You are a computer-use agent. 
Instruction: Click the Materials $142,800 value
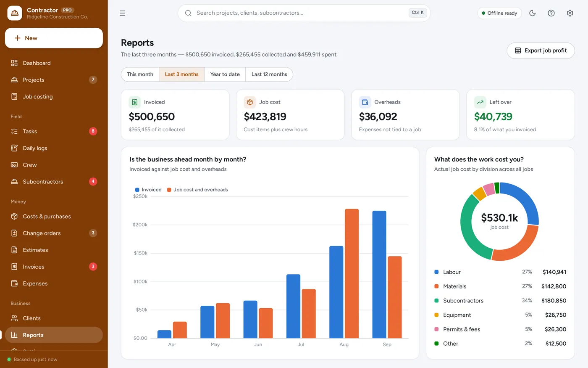pyautogui.click(x=554, y=286)
